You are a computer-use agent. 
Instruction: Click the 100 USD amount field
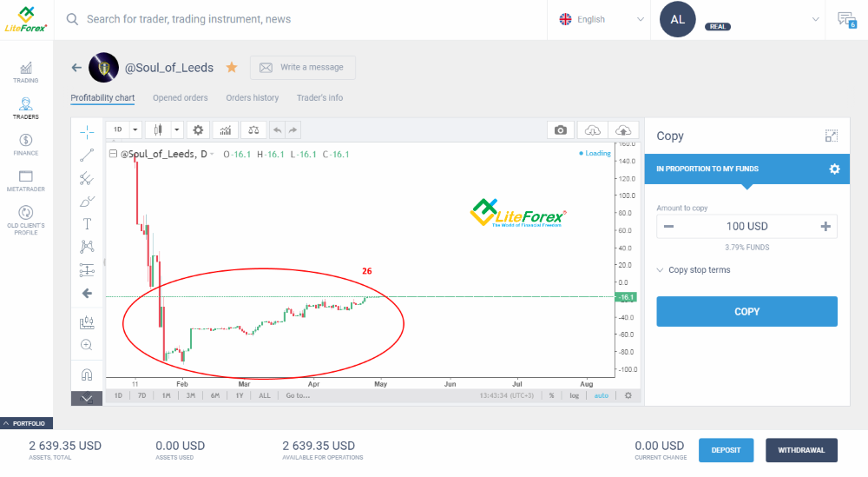click(746, 226)
